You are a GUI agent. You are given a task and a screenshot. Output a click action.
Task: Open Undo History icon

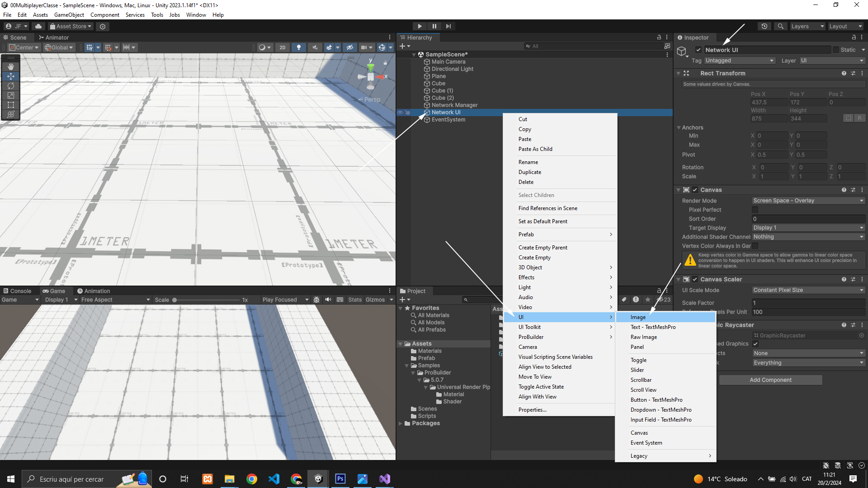764,26
